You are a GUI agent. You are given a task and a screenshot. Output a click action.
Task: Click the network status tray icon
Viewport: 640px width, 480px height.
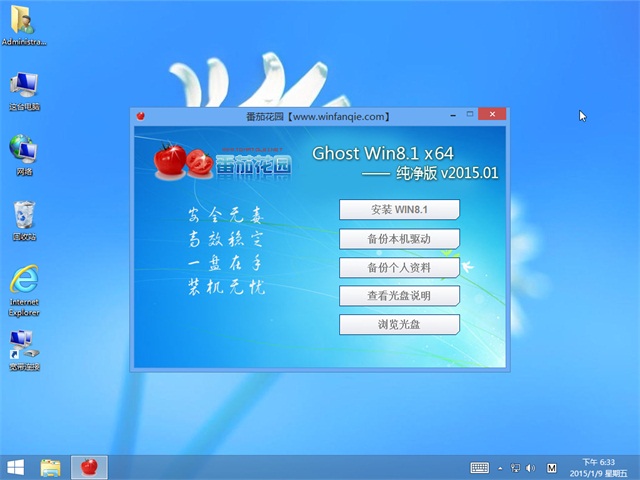(x=515, y=467)
